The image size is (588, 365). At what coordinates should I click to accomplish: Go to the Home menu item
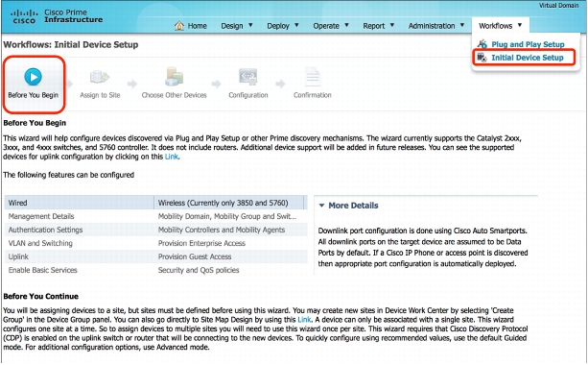coord(198,26)
